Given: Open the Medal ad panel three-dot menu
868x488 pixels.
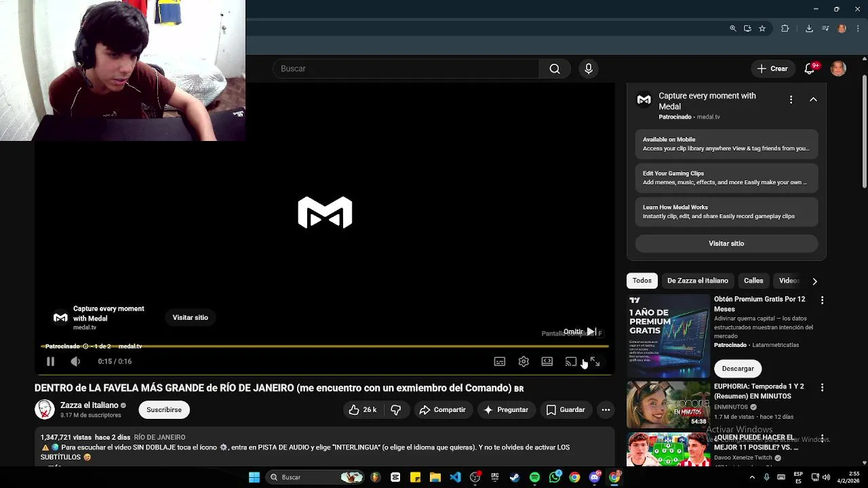Looking at the screenshot, I should [x=791, y=100].
